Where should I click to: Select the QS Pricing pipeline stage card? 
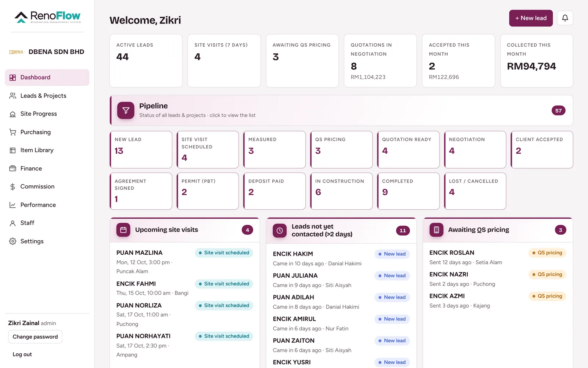tap(341, 150)
